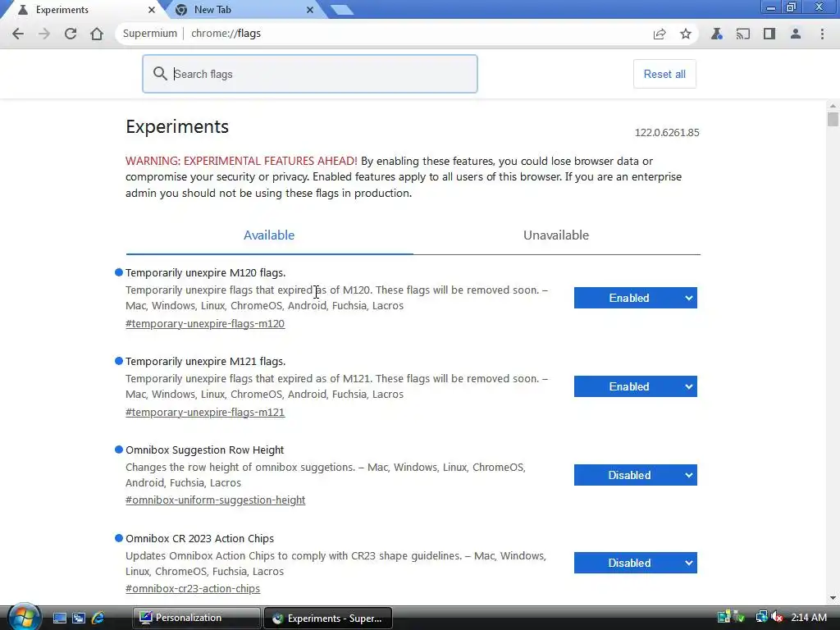Click the search magnifier icon
The height and width of the screenshot is (630, 840).
tap(160, 73)
